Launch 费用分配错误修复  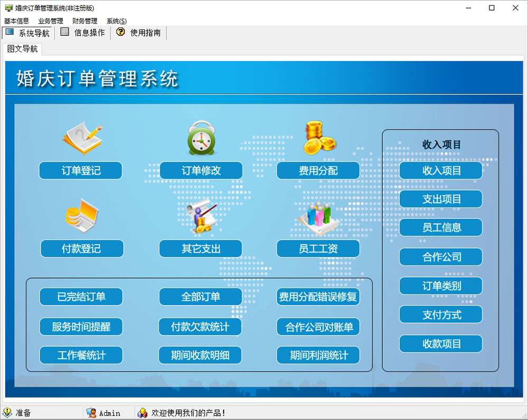[318, 297]
